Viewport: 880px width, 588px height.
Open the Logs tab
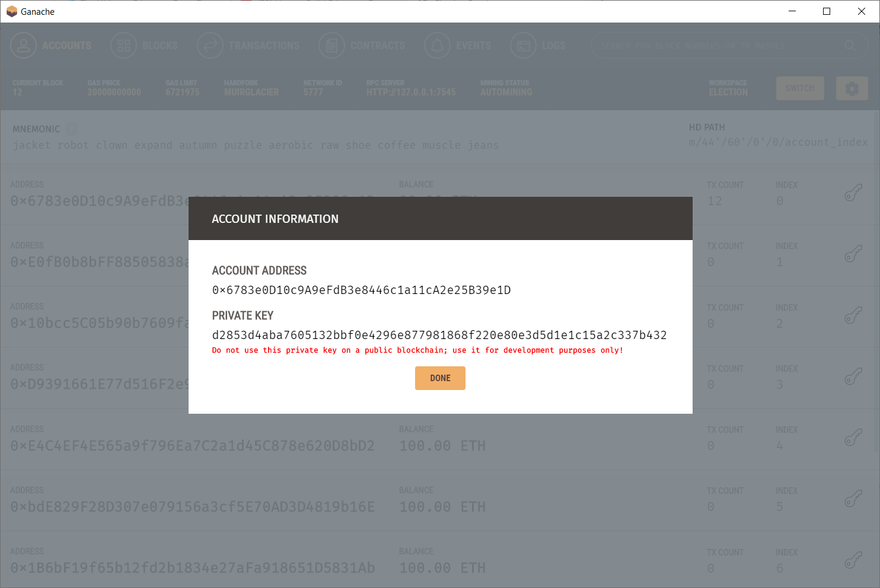click(x=538, y=46)
